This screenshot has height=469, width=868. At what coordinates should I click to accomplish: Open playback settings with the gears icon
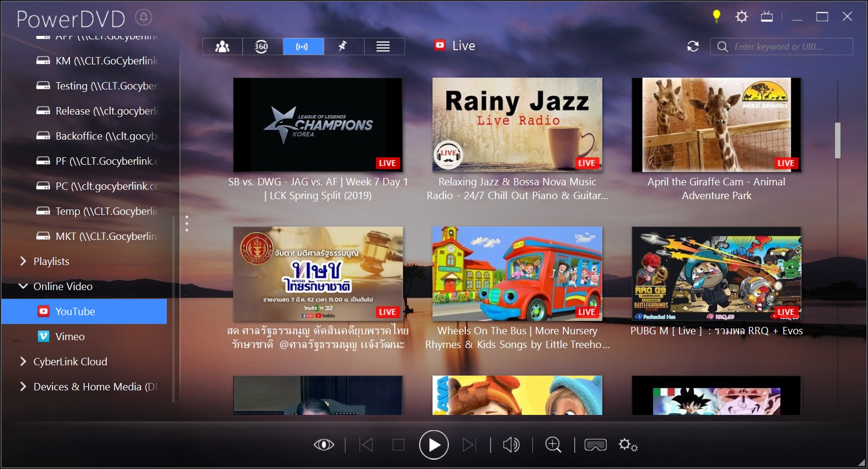pos(627,444)
